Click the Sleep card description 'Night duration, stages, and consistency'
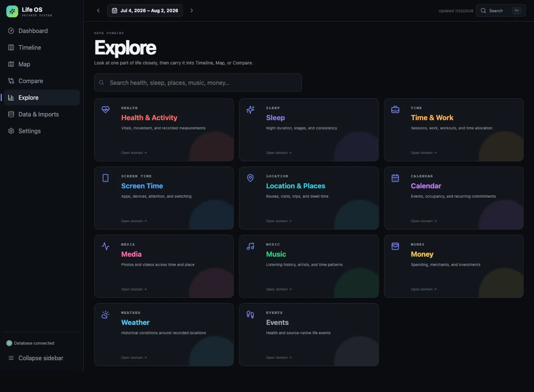This screenshot has height=392, width=534. point(301,128)
